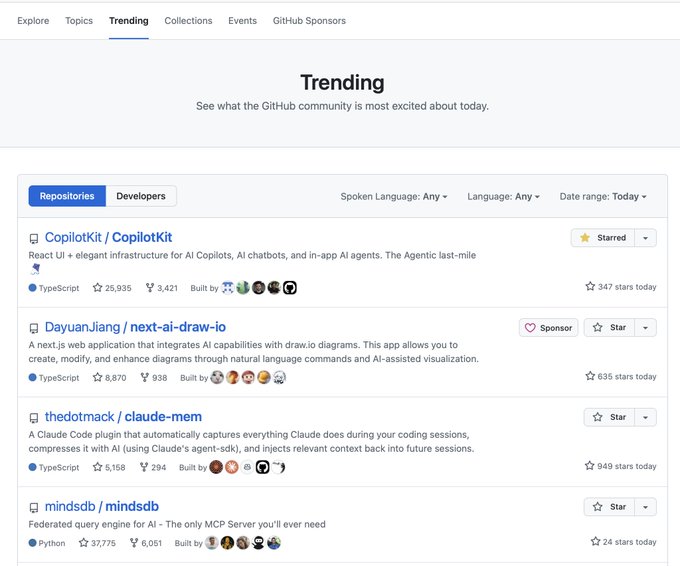This screenshot has height=566, width=680.
Task: Click '635 stars today' text
Action: [627, 376]
